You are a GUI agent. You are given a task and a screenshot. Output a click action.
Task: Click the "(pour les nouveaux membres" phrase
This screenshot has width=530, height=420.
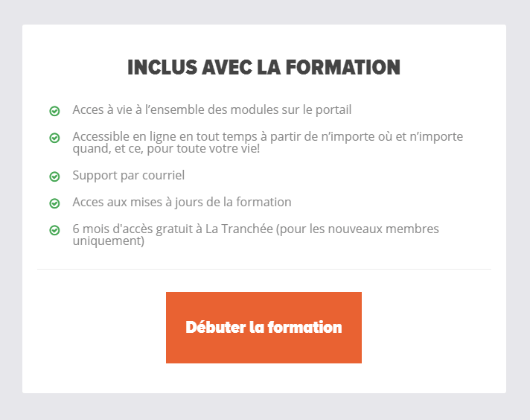click(x=357, y=229)
